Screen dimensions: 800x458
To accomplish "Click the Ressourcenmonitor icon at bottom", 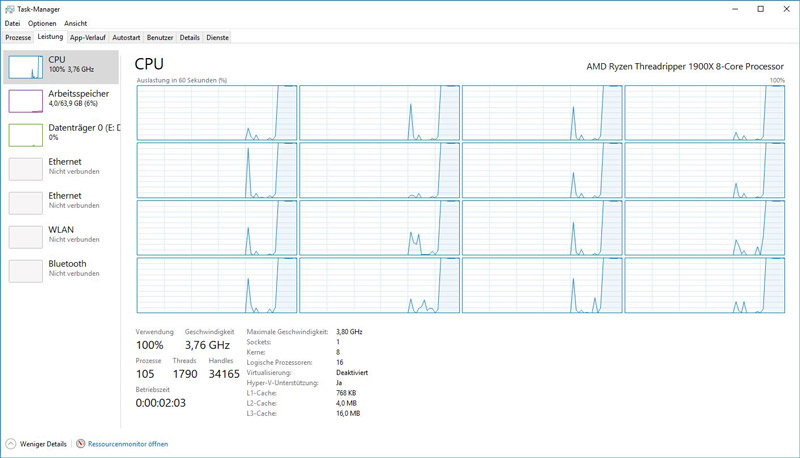I will [81, 444].
